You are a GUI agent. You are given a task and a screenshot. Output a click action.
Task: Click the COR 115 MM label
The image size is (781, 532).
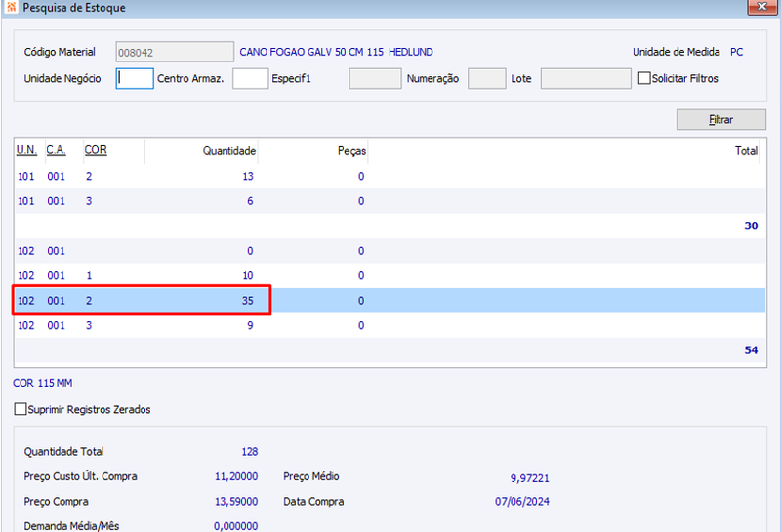(x=43, y=383)
